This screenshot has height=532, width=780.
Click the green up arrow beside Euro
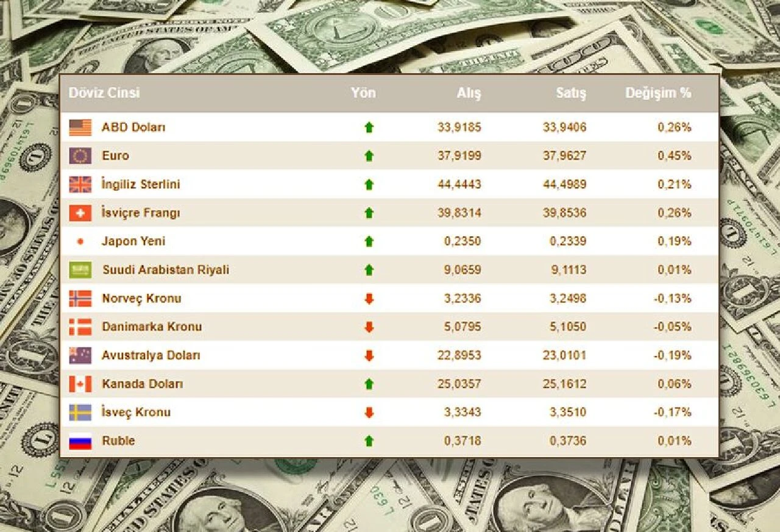point(368,155)
